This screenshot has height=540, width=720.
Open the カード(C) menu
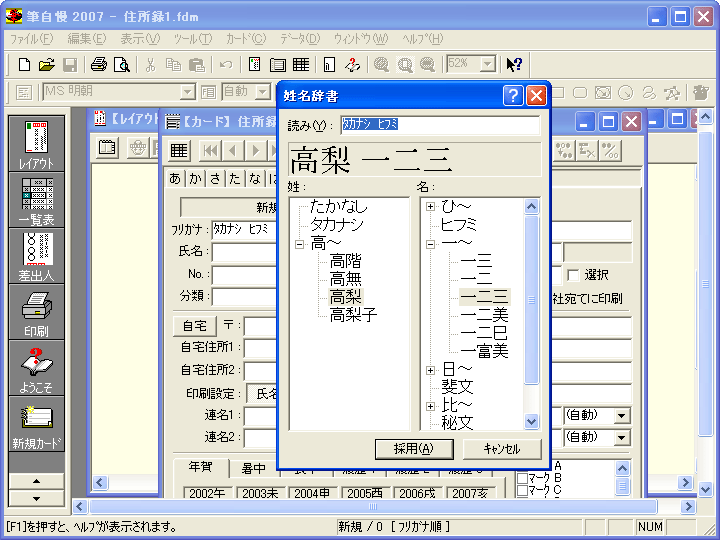pos(246,39)
